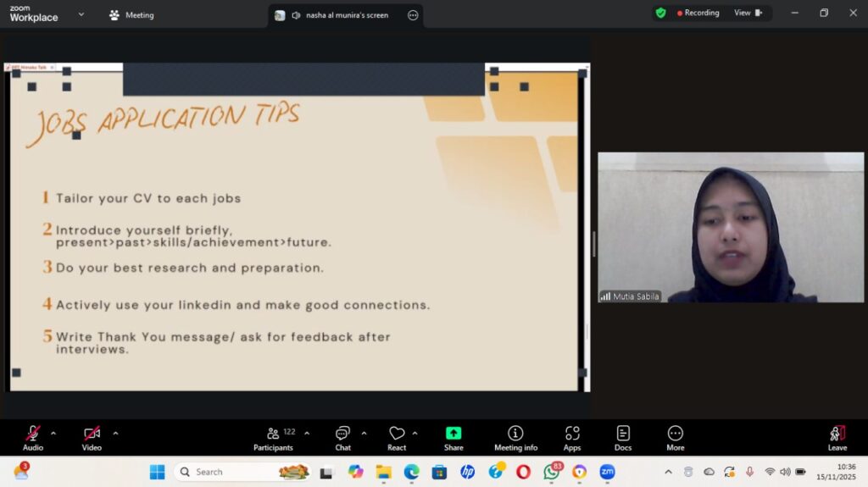Open the More options menu
Image resolution: width=868 pixels, height=487 pixels.
[x=676, y=437]
